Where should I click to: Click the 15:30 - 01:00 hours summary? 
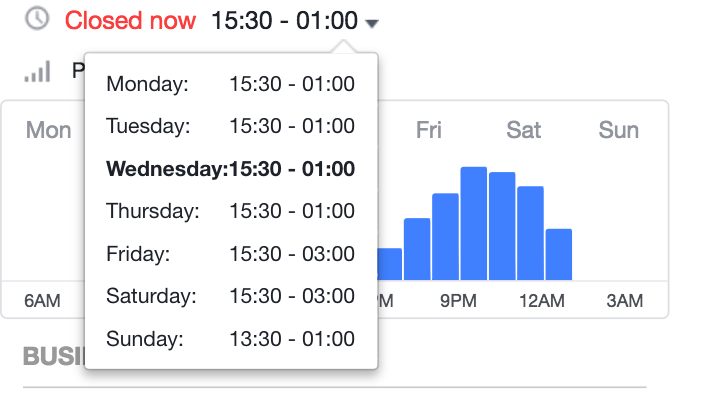click(x=284, y=21)
